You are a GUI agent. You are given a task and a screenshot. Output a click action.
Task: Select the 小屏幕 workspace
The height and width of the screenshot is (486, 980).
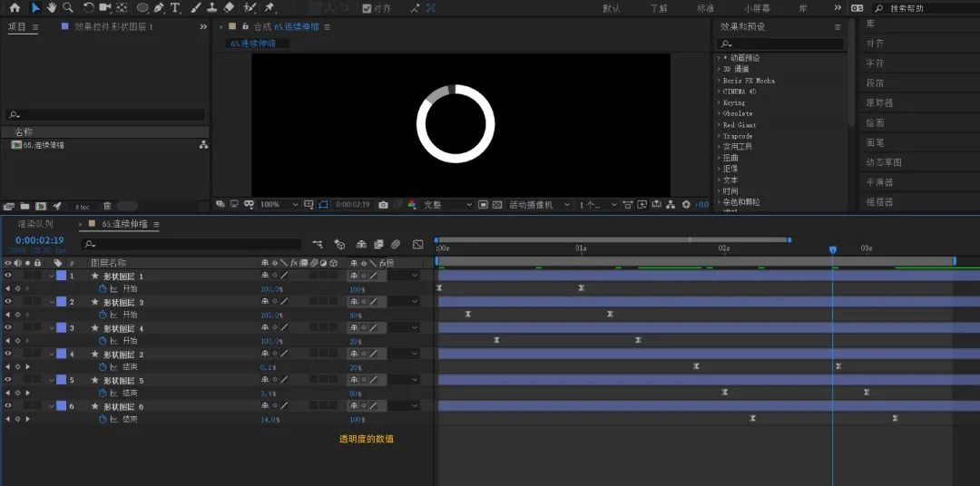coord(756,8)
